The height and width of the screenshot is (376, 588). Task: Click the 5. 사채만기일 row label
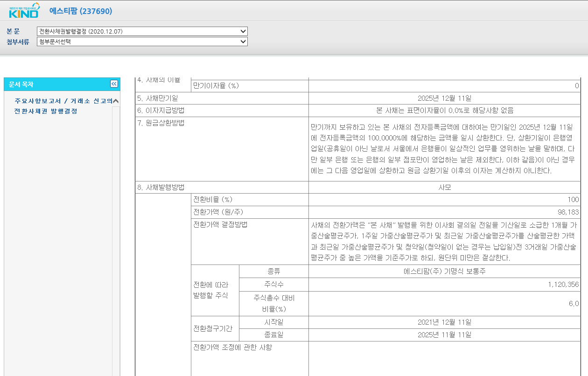coord(157,98)
